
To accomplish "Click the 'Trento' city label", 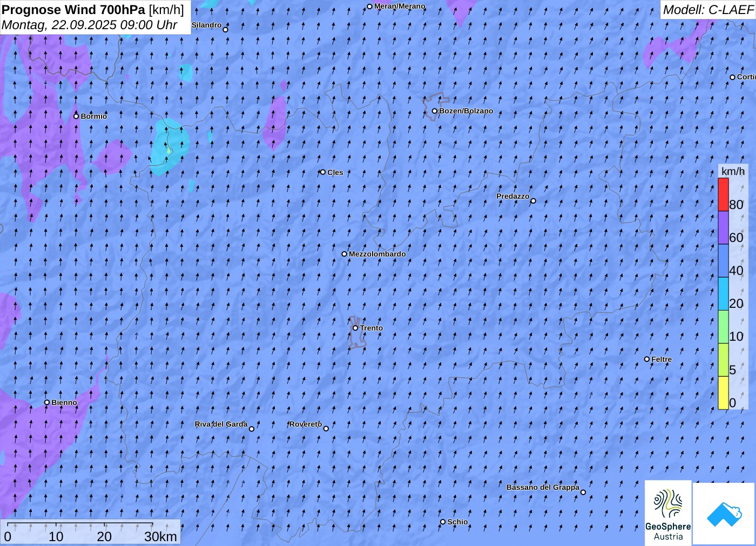I will (372, 328).
